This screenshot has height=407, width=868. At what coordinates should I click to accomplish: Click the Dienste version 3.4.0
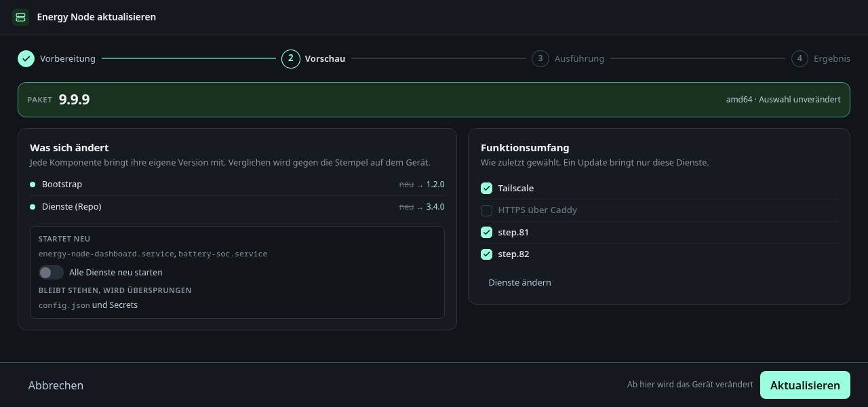pos(435,207)
